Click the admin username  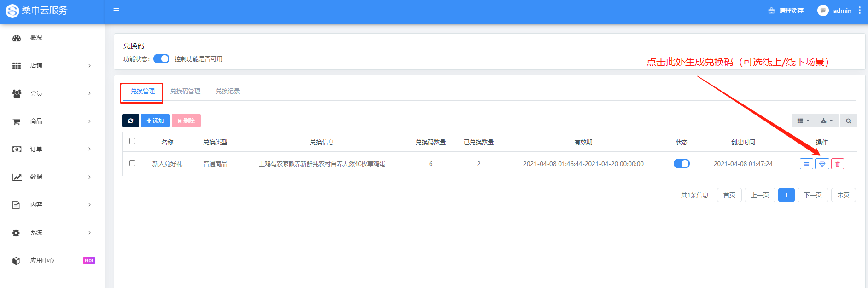tap(842, 11)
